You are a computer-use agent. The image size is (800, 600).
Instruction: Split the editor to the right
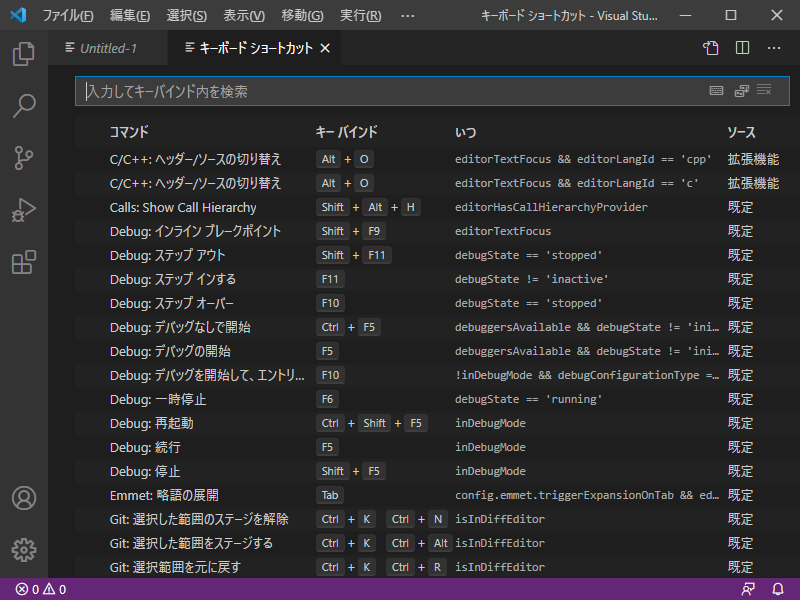tap(742, 48)
